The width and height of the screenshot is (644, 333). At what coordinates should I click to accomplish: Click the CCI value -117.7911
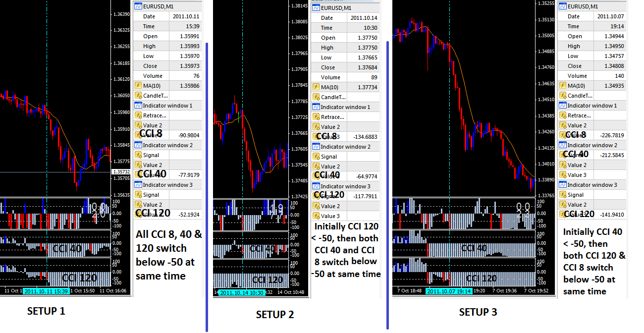coord(364,196)
